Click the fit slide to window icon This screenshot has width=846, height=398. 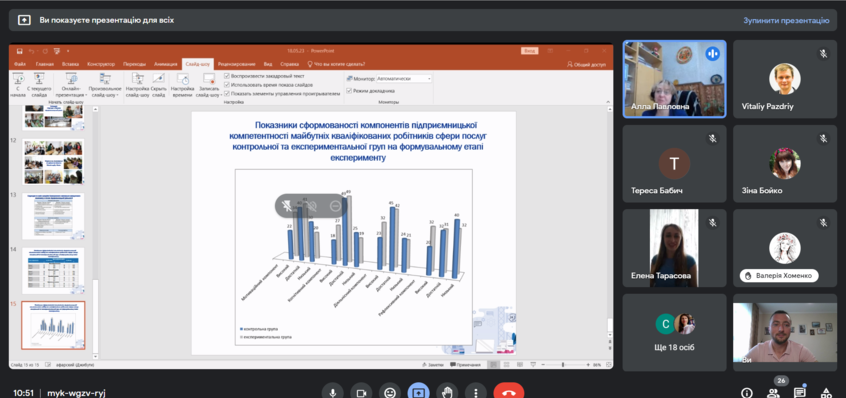click(609, 365)
